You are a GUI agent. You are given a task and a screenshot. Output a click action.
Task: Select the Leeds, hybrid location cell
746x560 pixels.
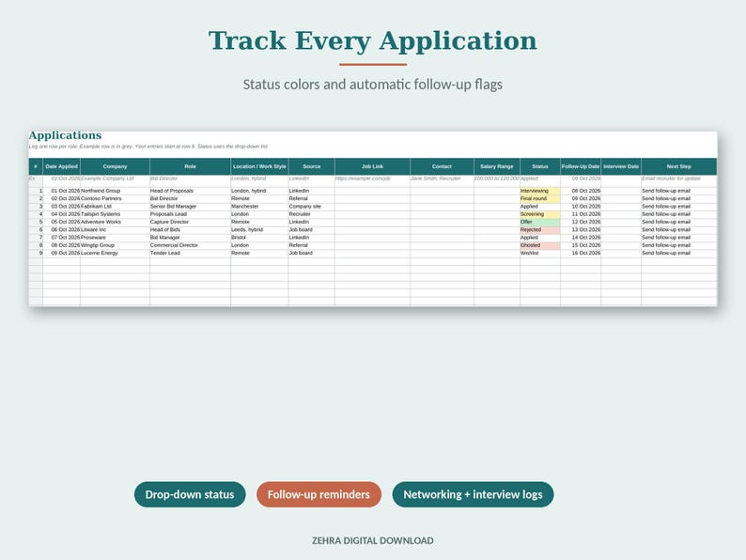(x=259, y=230)
